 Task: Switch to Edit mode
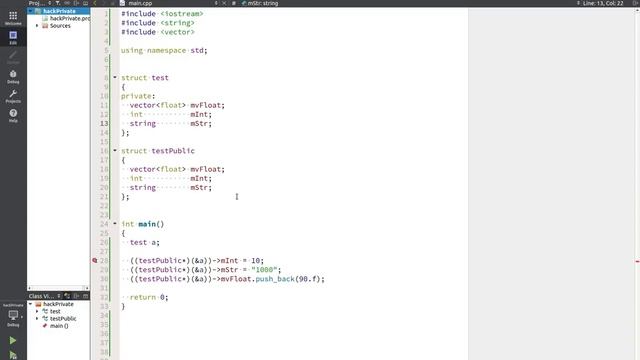tap(13, 37)
